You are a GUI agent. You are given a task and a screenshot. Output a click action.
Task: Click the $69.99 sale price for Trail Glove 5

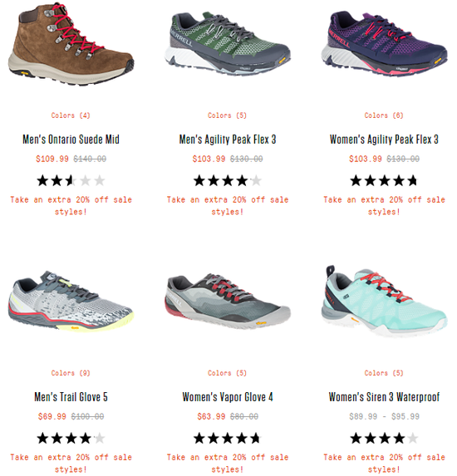tap(52, 416)
